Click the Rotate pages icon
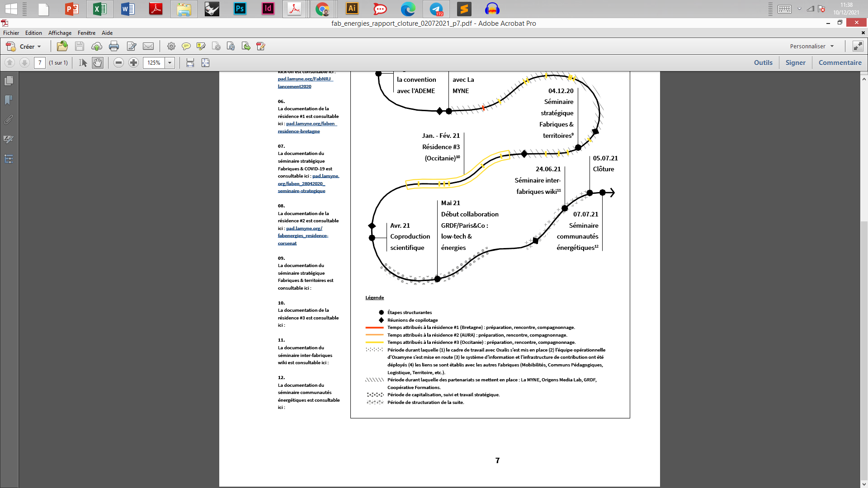 [x=231, y=46]
